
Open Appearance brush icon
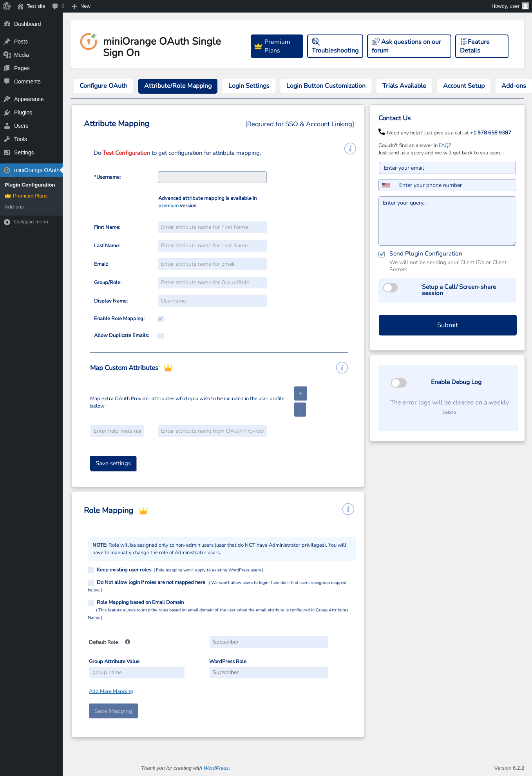[7, 99]
